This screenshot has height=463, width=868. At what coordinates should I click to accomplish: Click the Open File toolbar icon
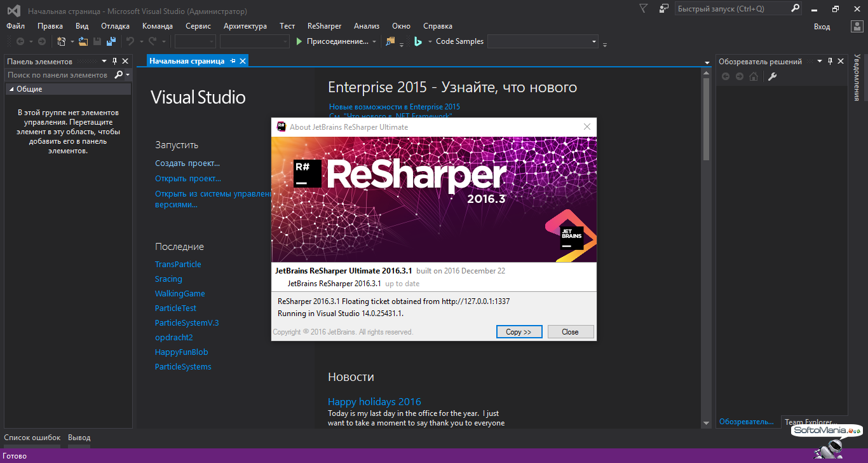tap(83, 41)
